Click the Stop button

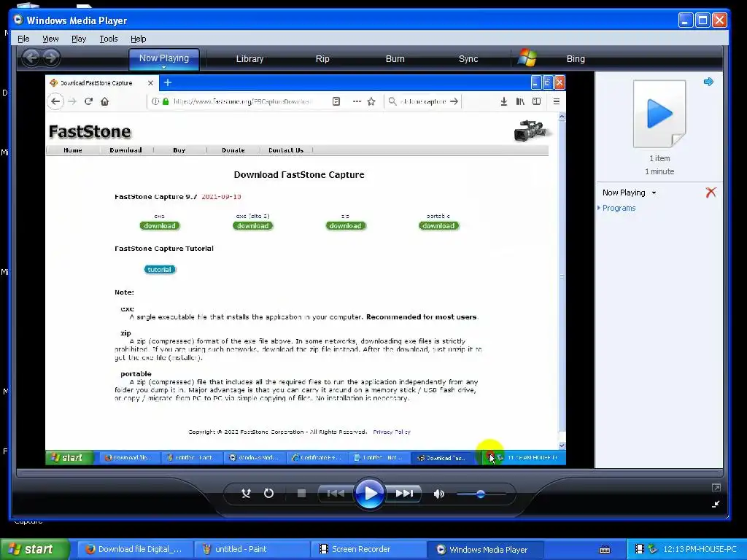coord(301,494)
